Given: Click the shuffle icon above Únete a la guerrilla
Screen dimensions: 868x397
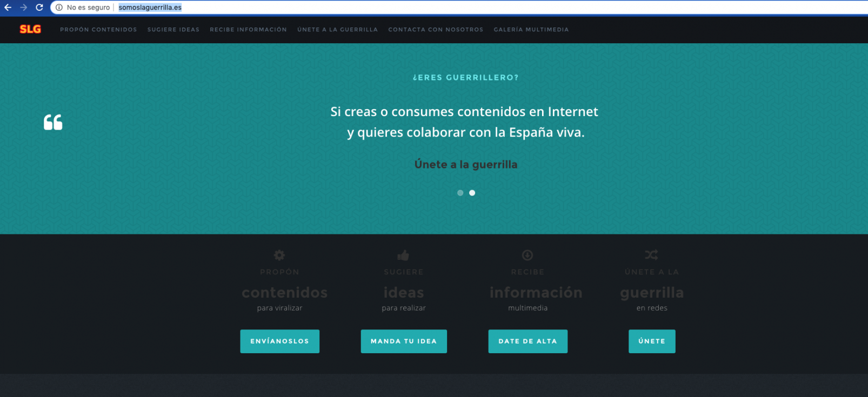Looking at the screenshot, I should [651, 255].
